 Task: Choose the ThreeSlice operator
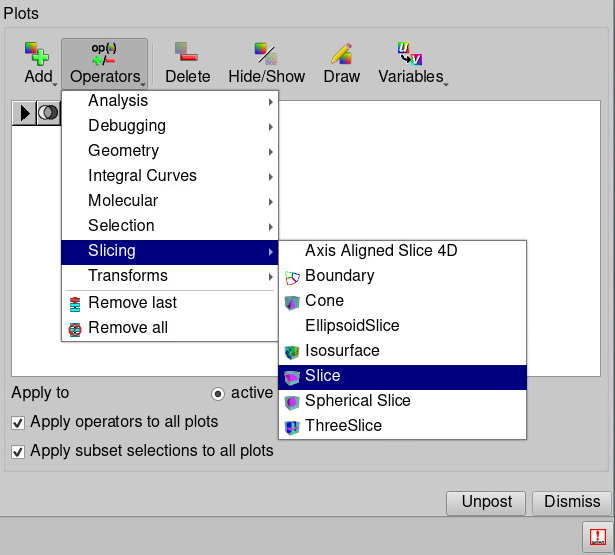click(343, 426)
